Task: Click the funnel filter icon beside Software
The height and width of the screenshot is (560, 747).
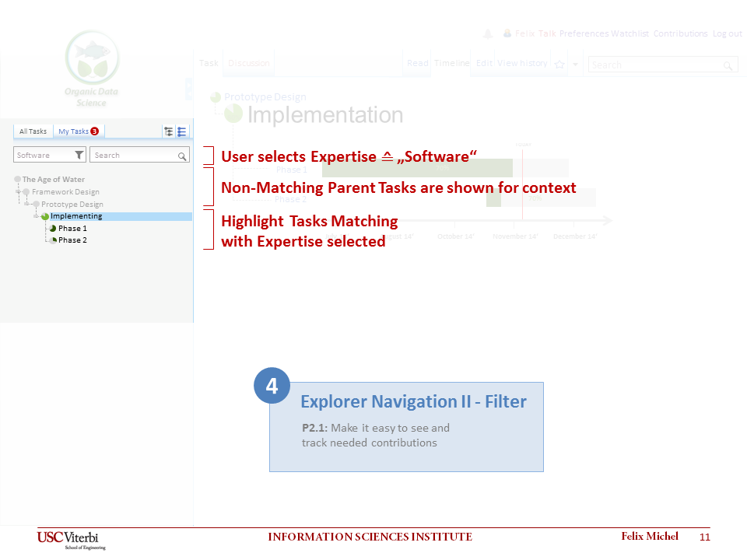Action: (79, 156)
